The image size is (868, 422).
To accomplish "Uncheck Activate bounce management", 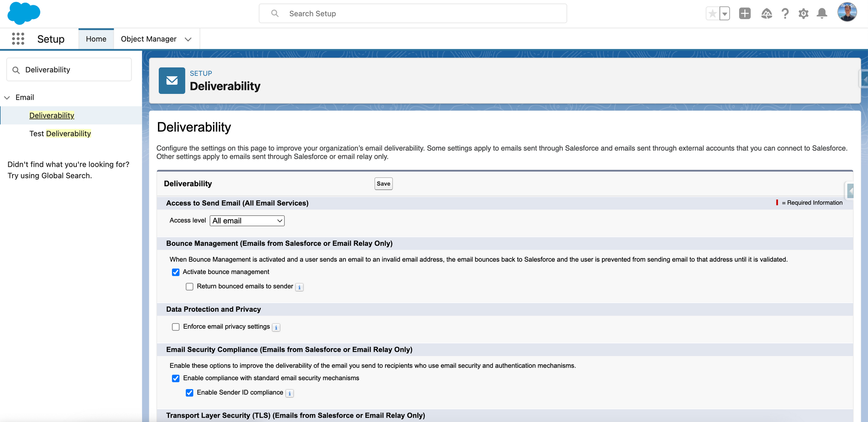I will click(x=176, y=272).
